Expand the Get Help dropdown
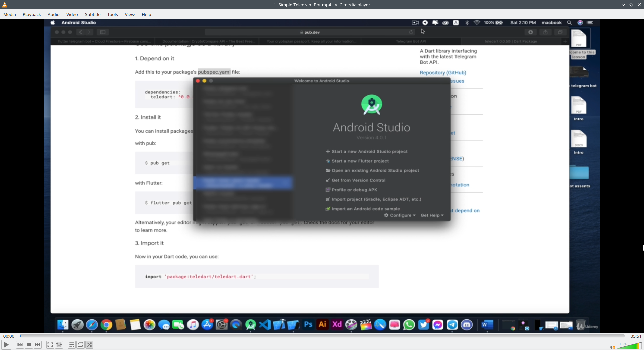 coord(432,215)
